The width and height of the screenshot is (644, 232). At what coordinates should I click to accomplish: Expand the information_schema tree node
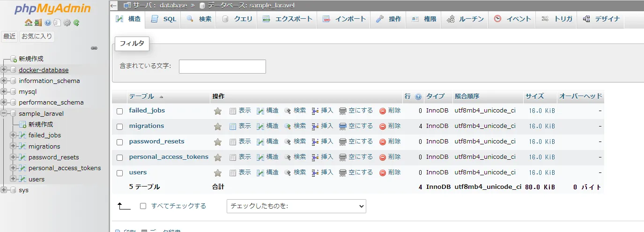point(4,81)
